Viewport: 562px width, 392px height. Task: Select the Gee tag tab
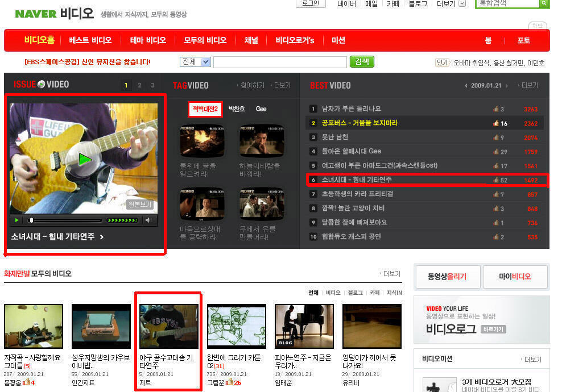pyautogui.click(x=261, y=109)
